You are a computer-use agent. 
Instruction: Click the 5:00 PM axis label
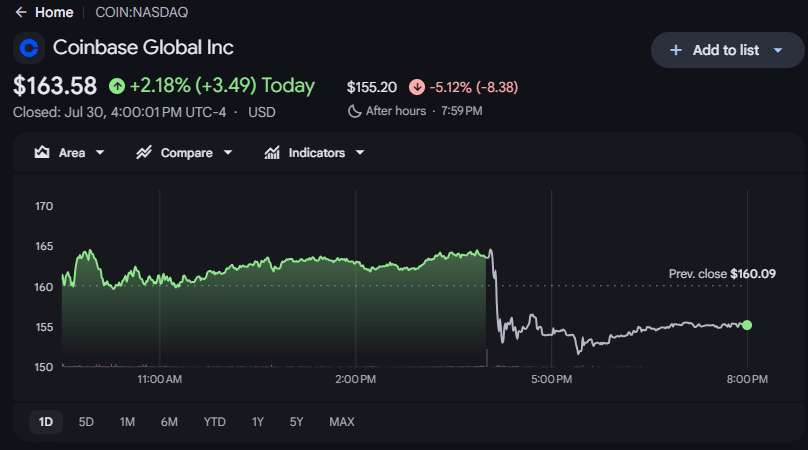551,379
